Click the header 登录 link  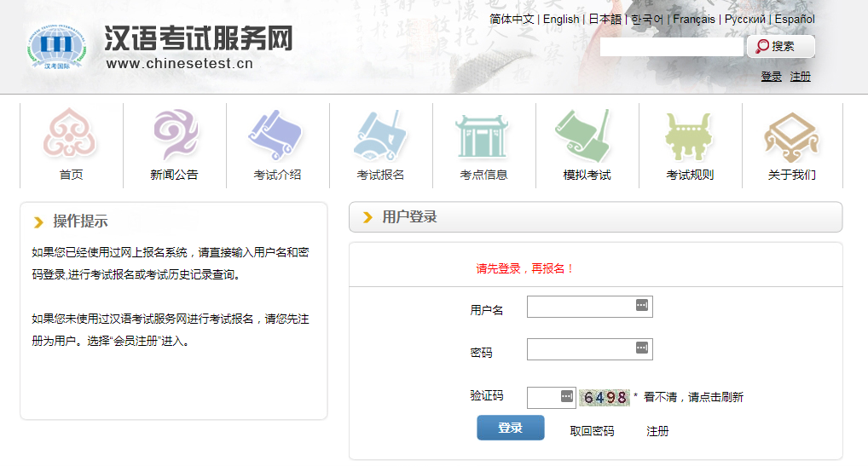[771, 77]
